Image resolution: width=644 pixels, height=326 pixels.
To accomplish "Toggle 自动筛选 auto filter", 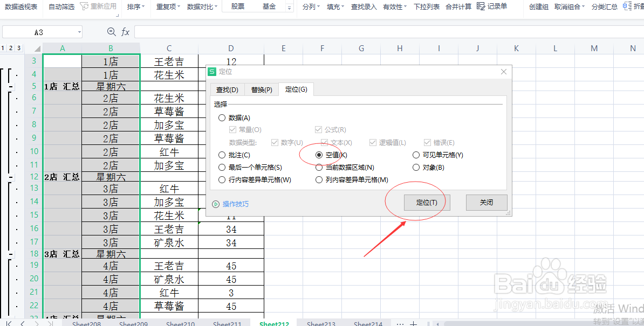I will (61, 6).
